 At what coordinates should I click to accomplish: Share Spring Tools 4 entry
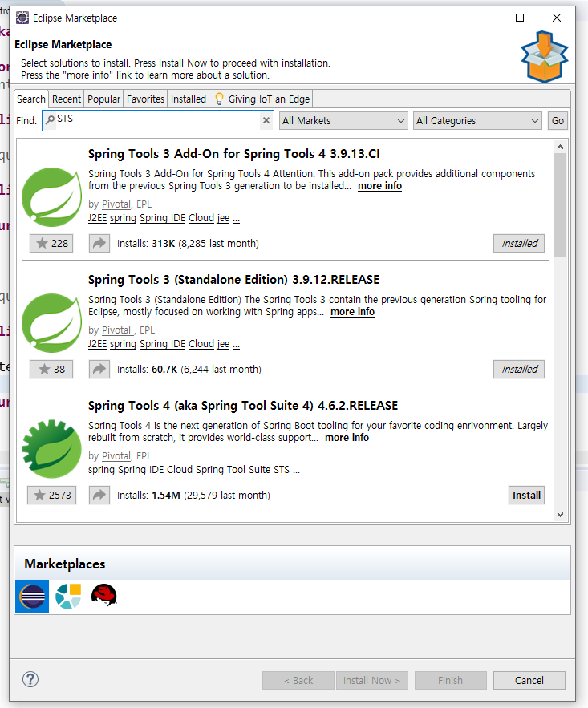pyautogui.click(x=99, y=496)
